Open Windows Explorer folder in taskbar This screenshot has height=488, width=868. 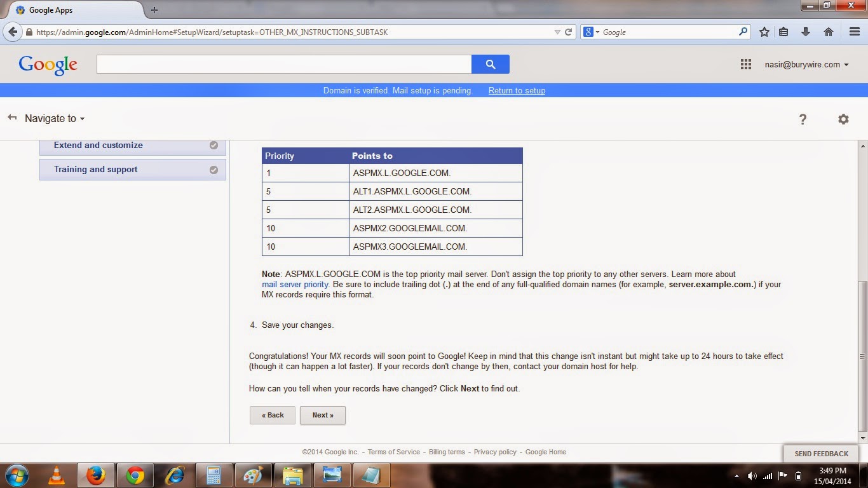pos(292,475)
